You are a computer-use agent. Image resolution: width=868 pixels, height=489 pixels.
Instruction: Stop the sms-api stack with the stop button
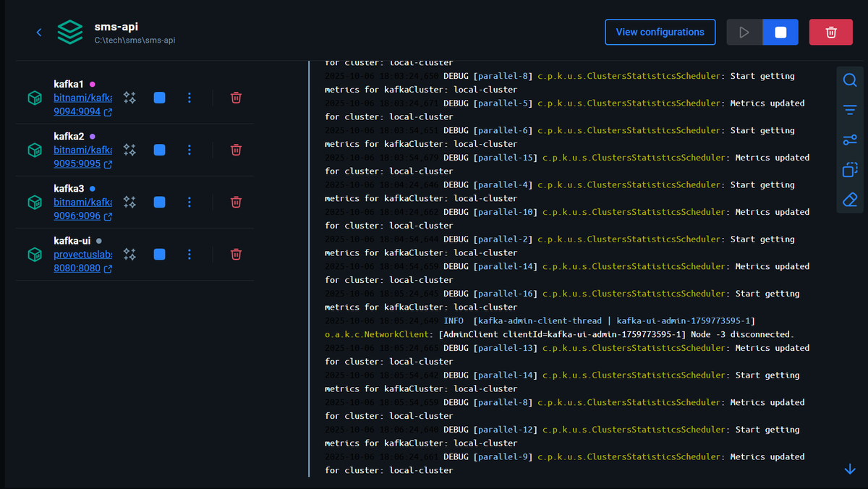point(780,33)
